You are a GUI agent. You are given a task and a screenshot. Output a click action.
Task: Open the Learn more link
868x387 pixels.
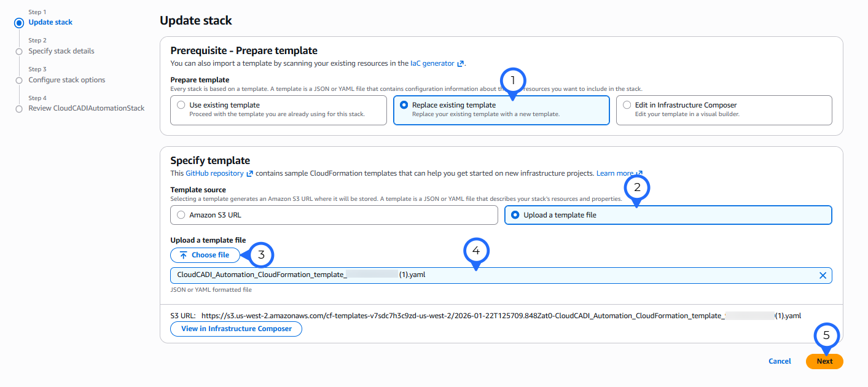pos(615,173)
